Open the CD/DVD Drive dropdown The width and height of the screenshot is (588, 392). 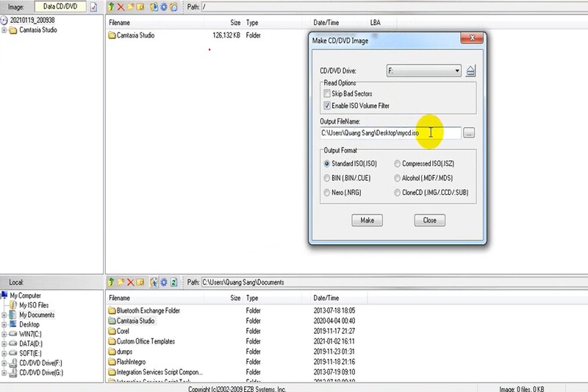[456, 71]
